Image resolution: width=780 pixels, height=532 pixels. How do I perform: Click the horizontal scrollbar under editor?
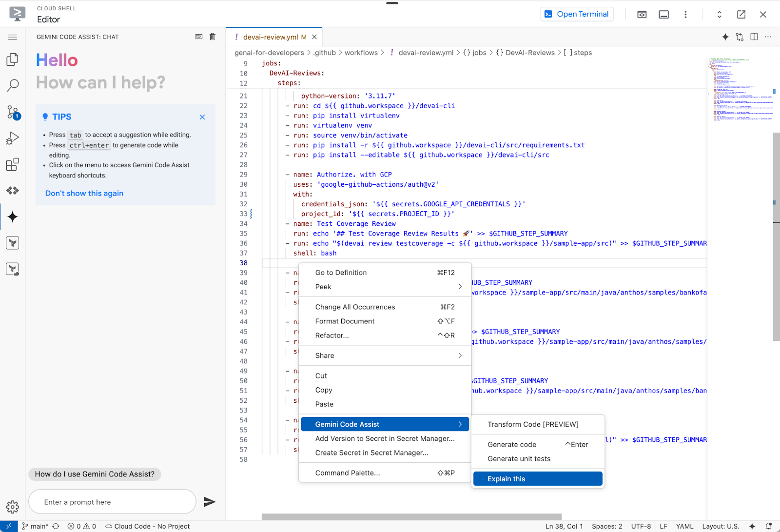[x=411, y=517]
